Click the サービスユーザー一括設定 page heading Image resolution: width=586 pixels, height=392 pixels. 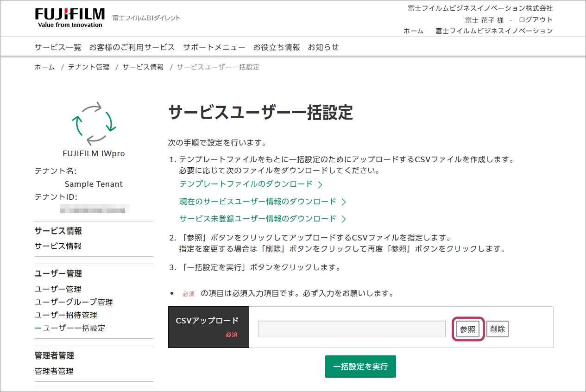(x=260, y=113)
